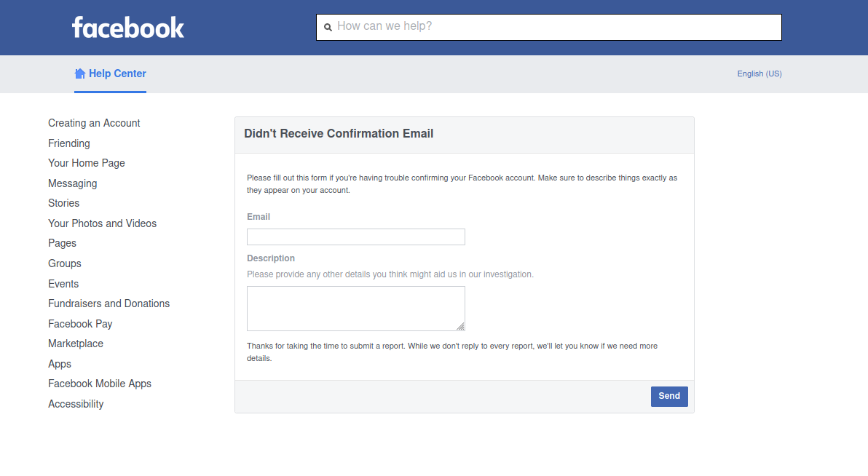Viewport: 868px width, 476px height.
Task: Open the Accessibility help topic
Action: (76, 404)
